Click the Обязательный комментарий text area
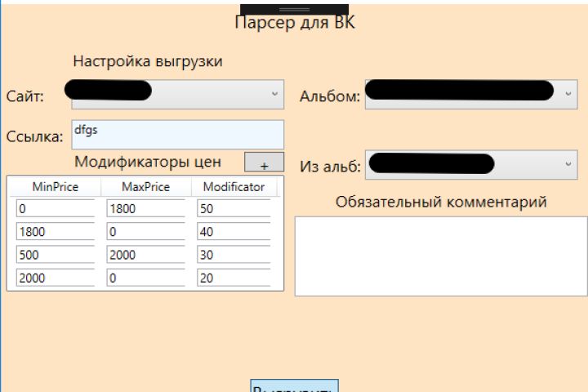Image resolution: width=588 pixels, height=392 pixels. (441, 256)
